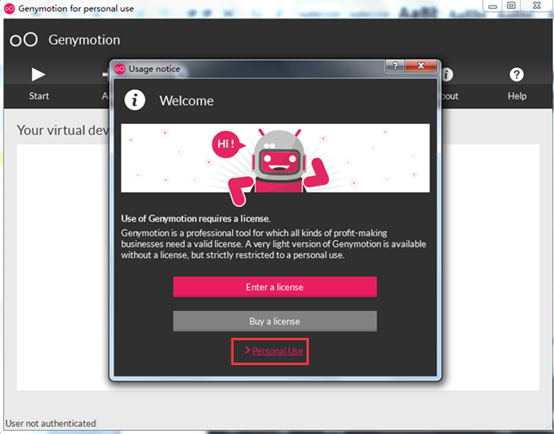The width and height of the screenshot is (554, 434).
Task: Click the Enter a license button
Action: (x=275, y=287)
